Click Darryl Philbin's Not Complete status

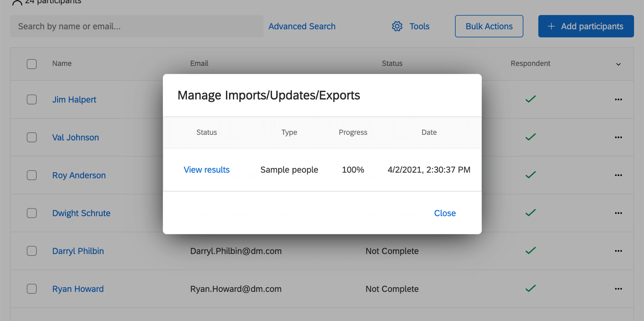[x=392, y=251]
